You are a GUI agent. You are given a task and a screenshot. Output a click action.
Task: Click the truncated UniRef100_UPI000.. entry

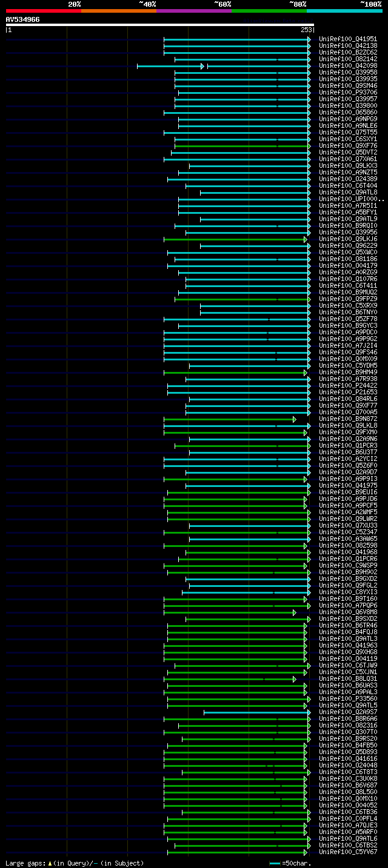click(352, 199)
